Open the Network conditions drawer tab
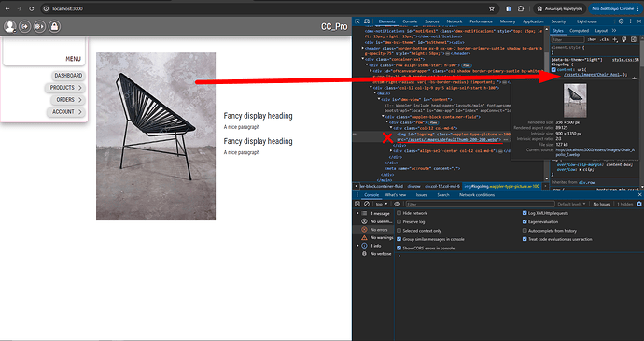The image size is (644, 341). click(x=477, y=195)
